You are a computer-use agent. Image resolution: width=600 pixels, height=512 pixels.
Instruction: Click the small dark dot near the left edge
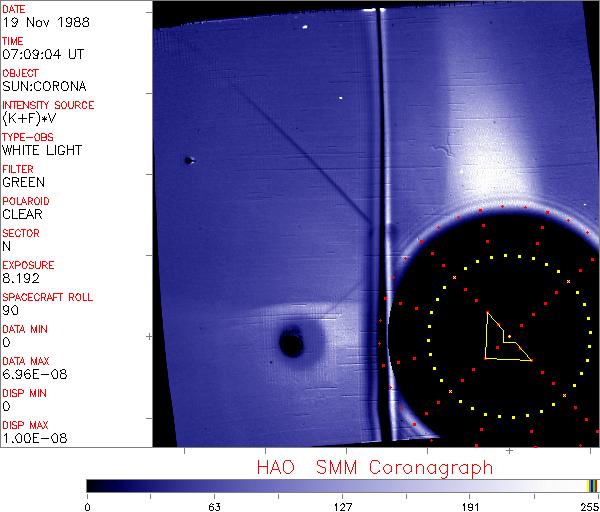[x=188, y=160]
